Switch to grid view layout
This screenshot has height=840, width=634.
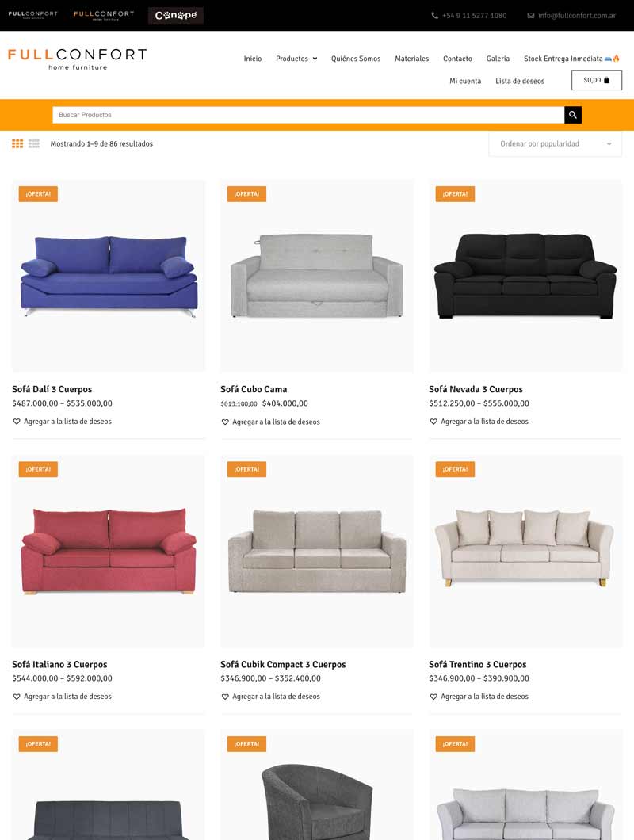click(x=17, y=143)
